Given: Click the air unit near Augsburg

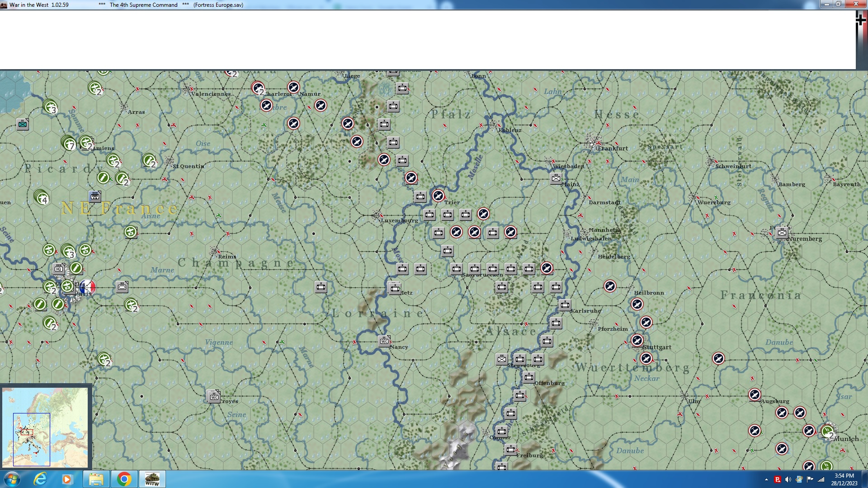Looking at the screenshot, I should [x=755, y=395].
